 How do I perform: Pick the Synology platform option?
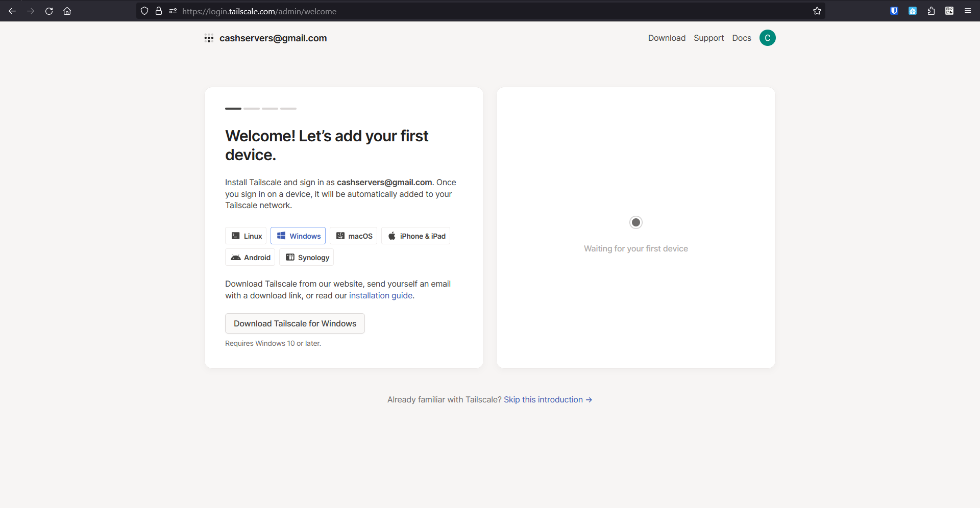(x=307, y=258)
